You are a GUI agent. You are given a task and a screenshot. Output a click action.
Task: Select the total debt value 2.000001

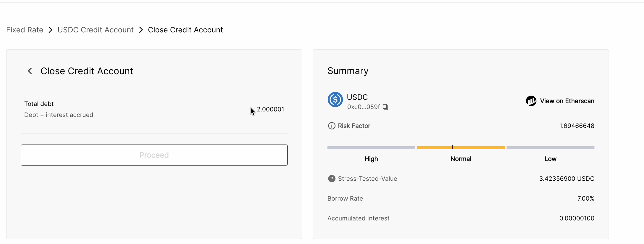[x=270, y=109]
